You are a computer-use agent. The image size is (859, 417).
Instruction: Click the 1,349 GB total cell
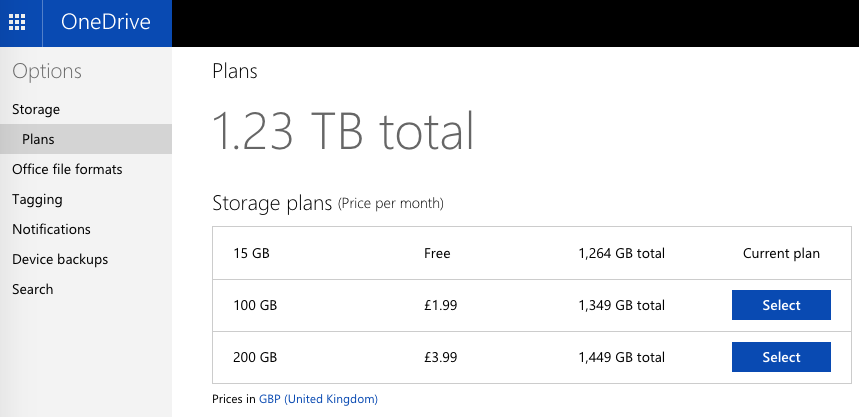pos(621,305)
